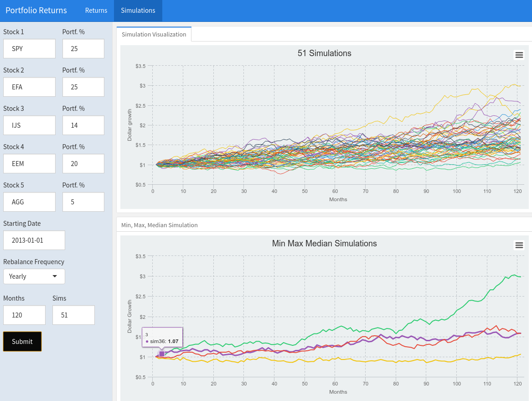Select the Simulation Visualization tab
This screenshot has width=532, height=401.
pos(154,34)
